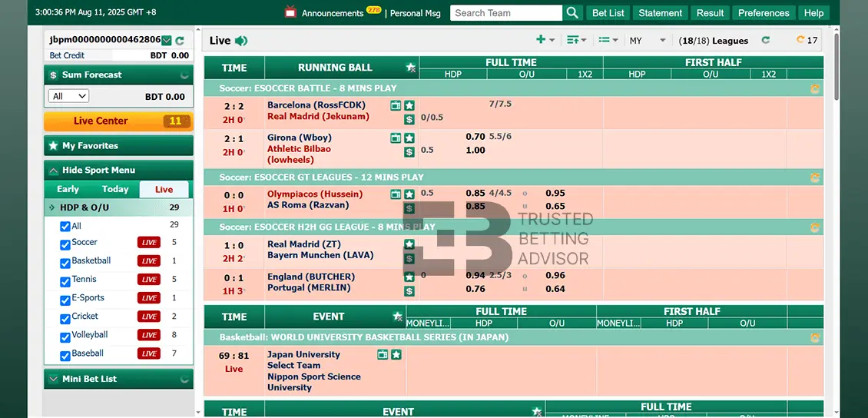Click the main page vertical scrollbar
The image size is (868, 418).
(836, 66)
